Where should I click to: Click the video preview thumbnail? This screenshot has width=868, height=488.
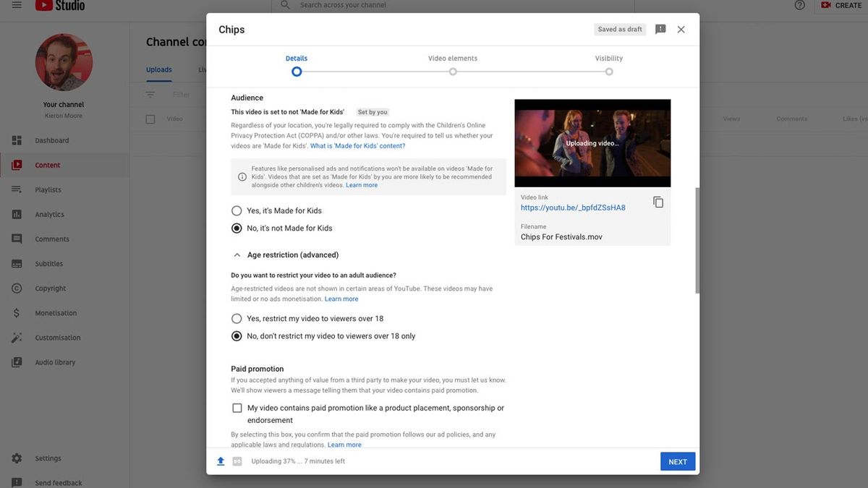click(x=592, y=142)
